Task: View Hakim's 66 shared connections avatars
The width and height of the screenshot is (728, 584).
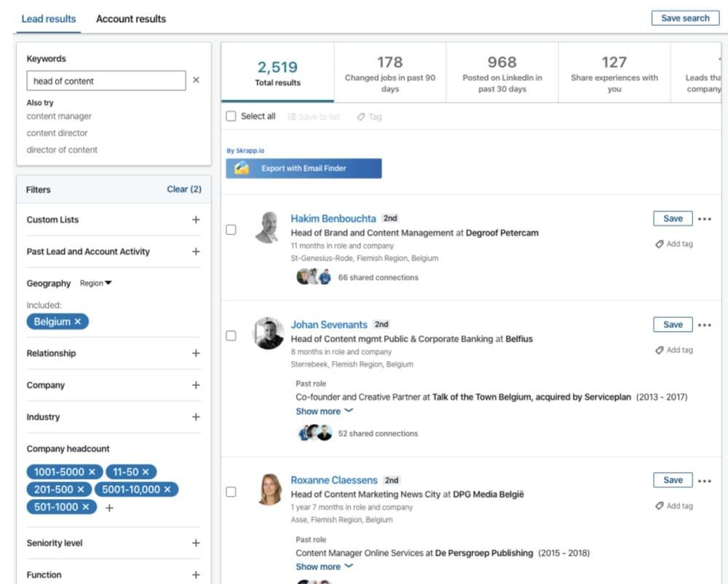Action: coord(314,277)
